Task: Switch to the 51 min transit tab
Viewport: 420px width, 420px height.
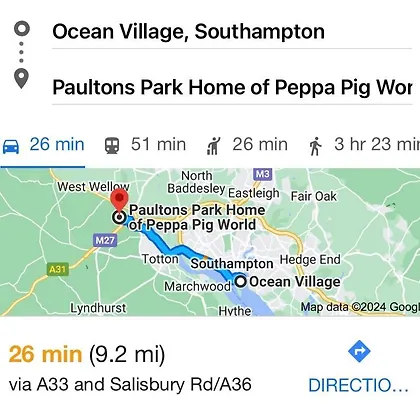Action: pyautogui.click(x=145, y=145)
